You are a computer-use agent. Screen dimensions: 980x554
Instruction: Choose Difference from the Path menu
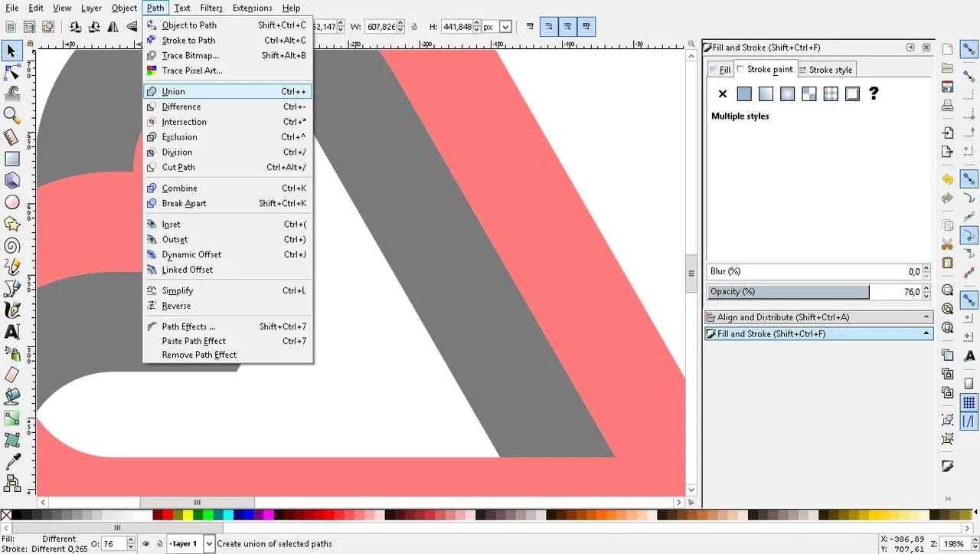click(227, 107)
